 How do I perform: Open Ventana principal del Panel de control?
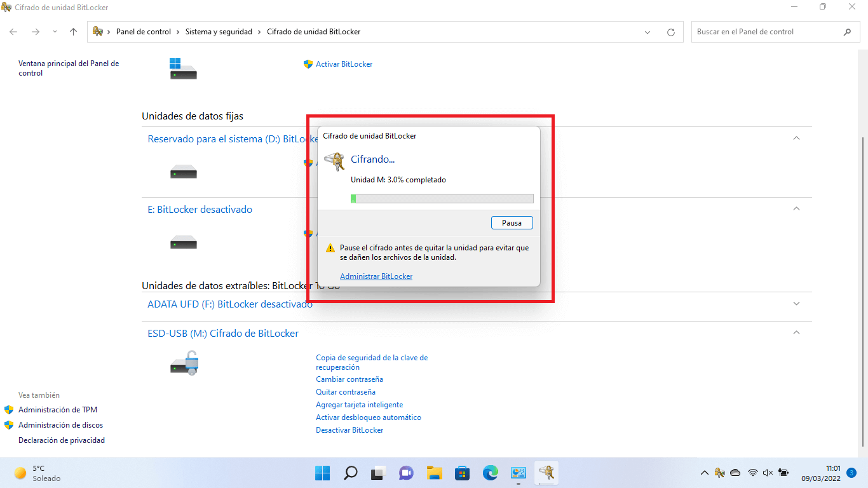[69, 69]
